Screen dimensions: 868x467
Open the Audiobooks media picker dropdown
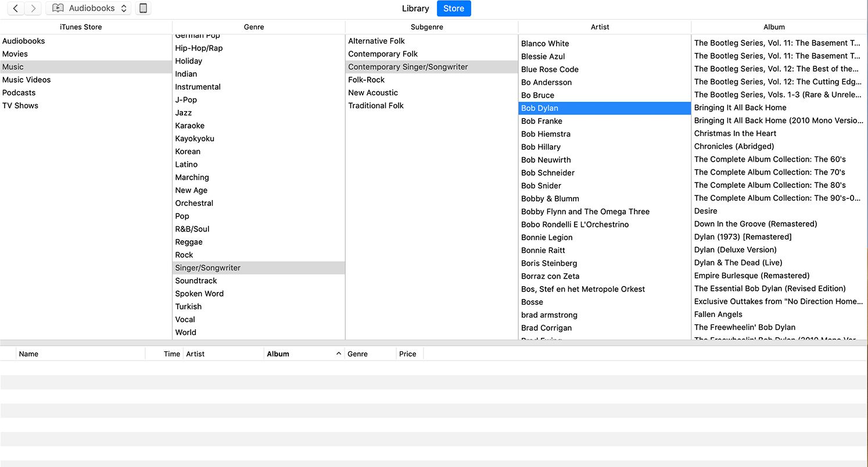88,8
